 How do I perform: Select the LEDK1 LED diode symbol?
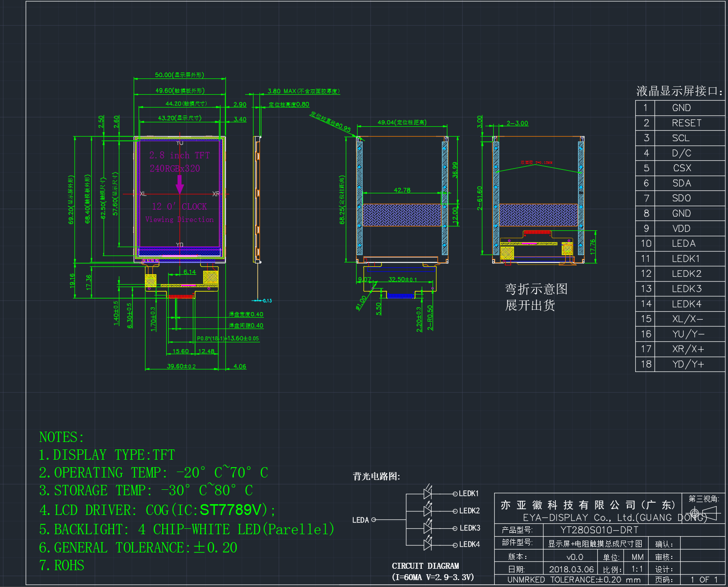point(428,493)
